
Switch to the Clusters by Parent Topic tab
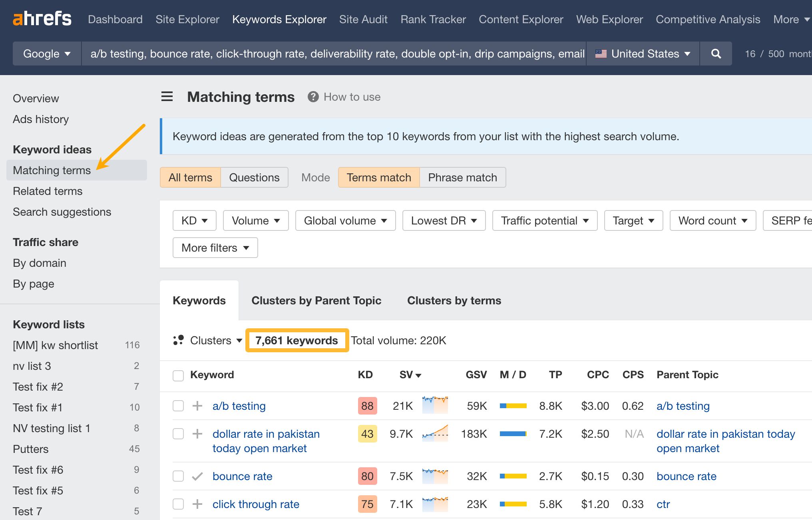316,300
